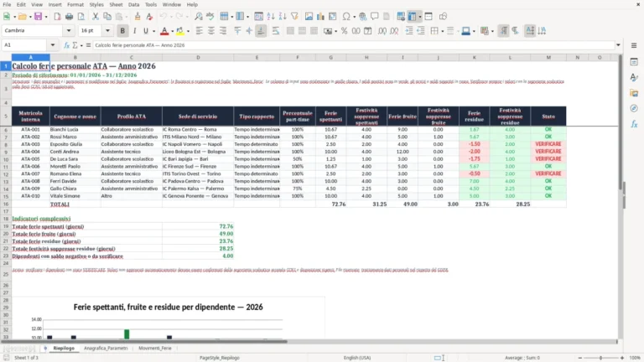This screenshot has height=362, width=644.
Task: Toggle Italic formatting
Action: click(134, 31)
